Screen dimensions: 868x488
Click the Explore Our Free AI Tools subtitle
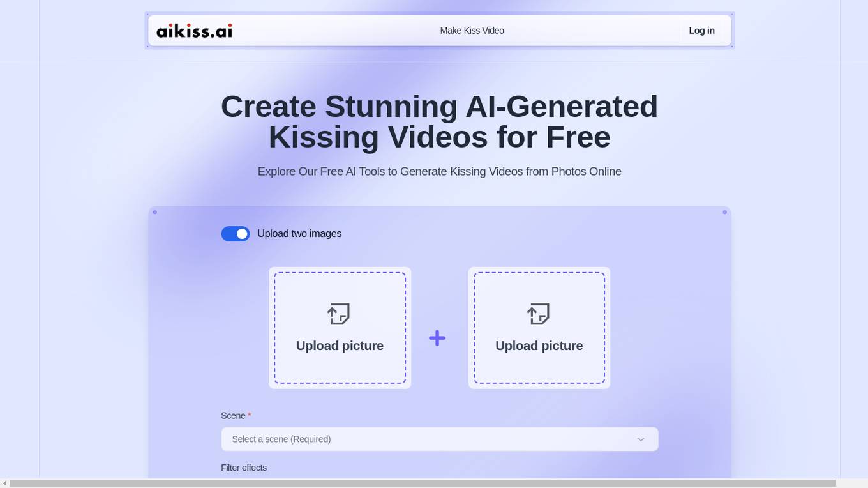pyautogui.click(x=439, y=171)
